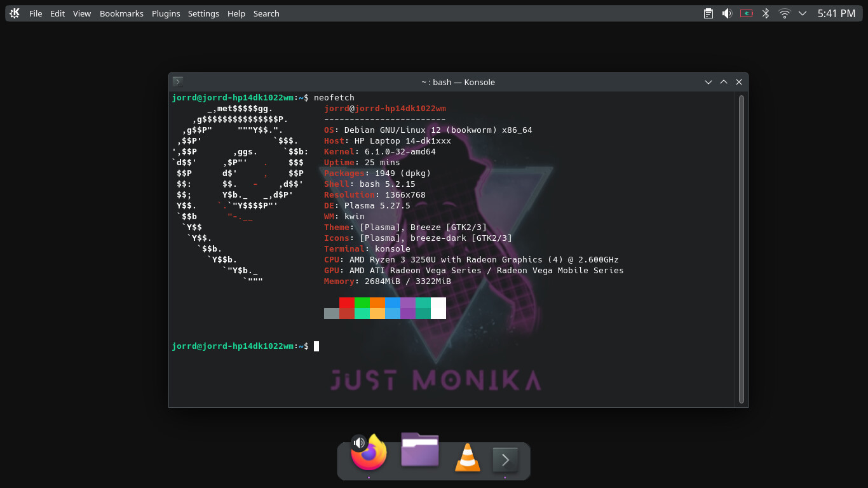The width and height of the screenshot is (868, 488).
Task: Open the File menu
Action: point(36,13)
